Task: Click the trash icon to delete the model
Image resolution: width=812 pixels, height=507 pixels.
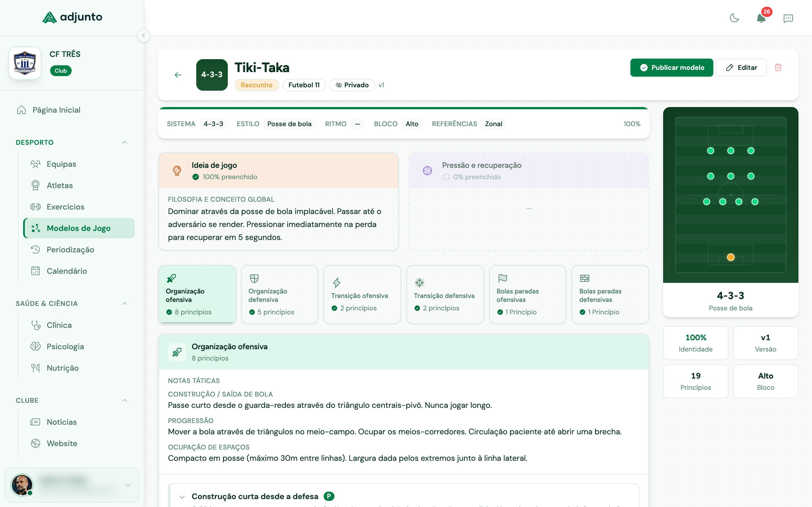Action: point(778,67)
